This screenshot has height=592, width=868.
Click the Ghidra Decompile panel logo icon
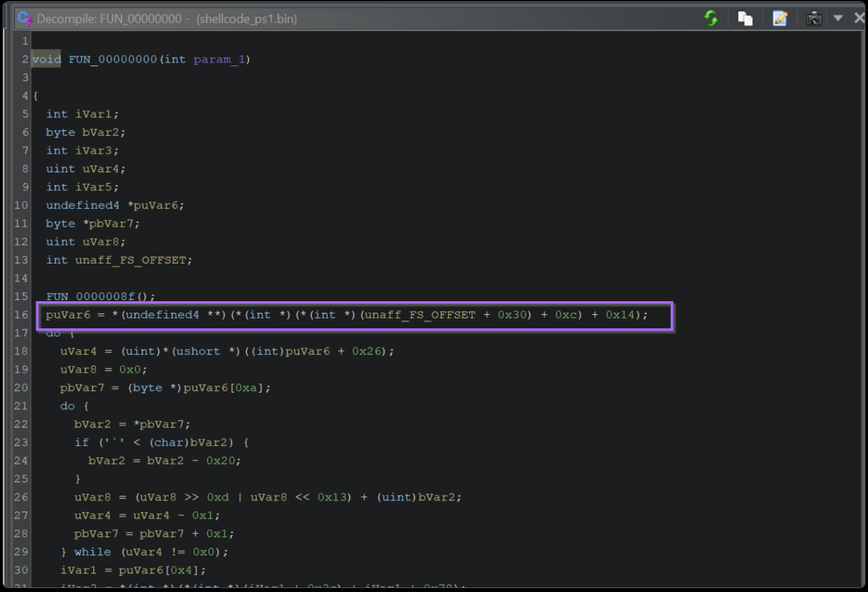25,18
